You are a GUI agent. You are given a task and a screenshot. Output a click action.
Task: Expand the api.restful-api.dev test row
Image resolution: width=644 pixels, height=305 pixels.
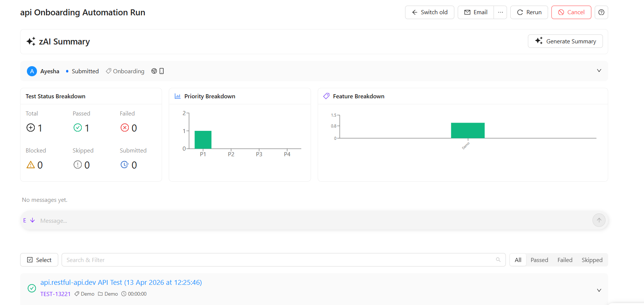(x=599, y=290)
